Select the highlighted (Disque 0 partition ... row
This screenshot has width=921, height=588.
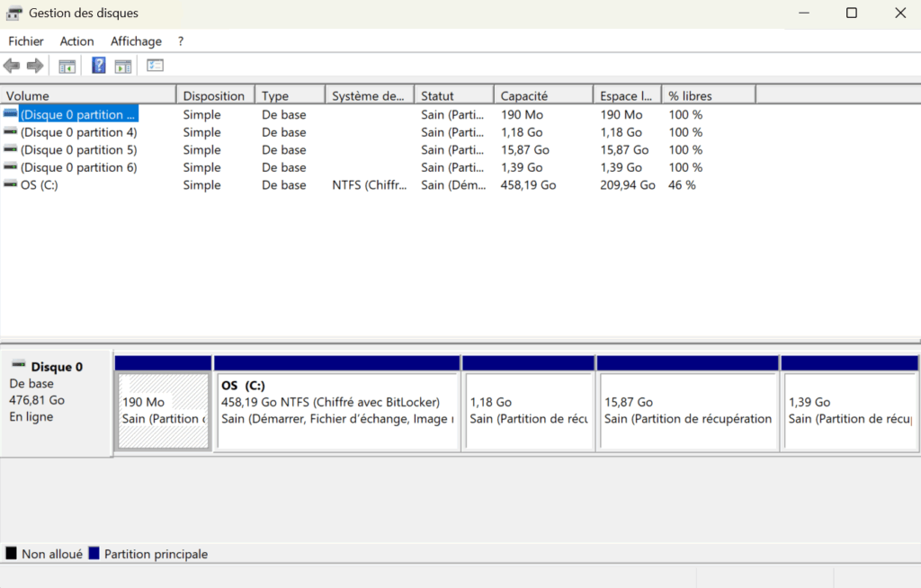point(77,114)
